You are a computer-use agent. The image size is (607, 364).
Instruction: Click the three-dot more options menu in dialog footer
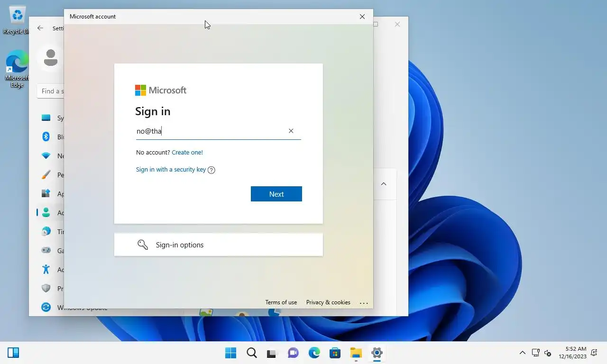364,302
